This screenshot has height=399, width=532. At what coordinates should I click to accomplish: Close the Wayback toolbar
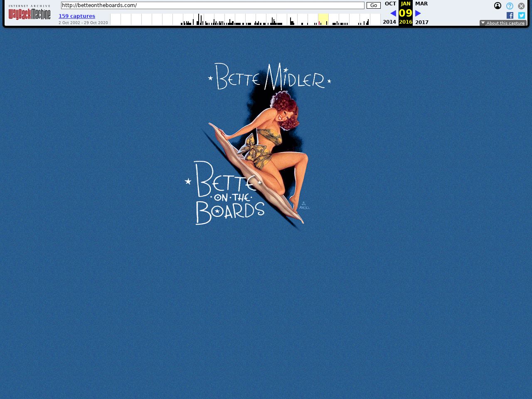click(521, 6)
